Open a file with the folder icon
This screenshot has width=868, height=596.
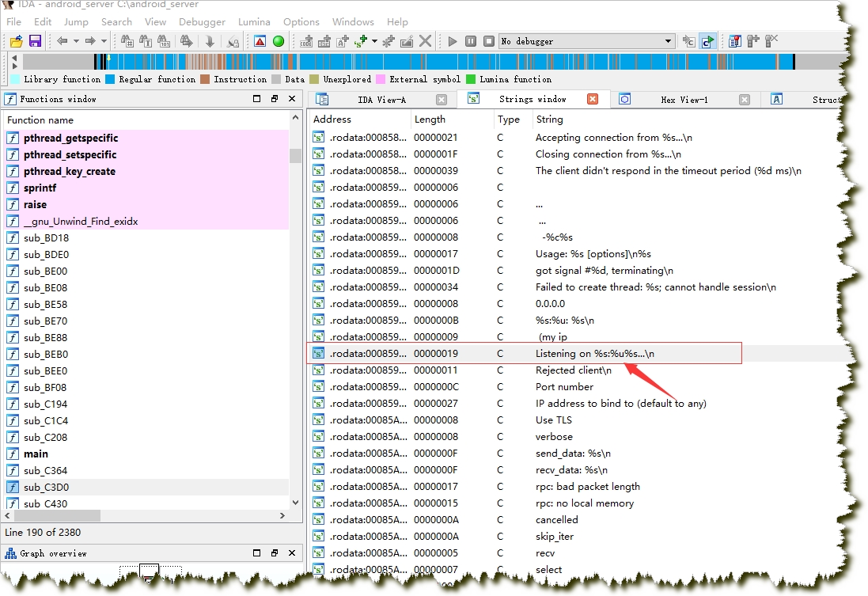click(x=17, y=41)
